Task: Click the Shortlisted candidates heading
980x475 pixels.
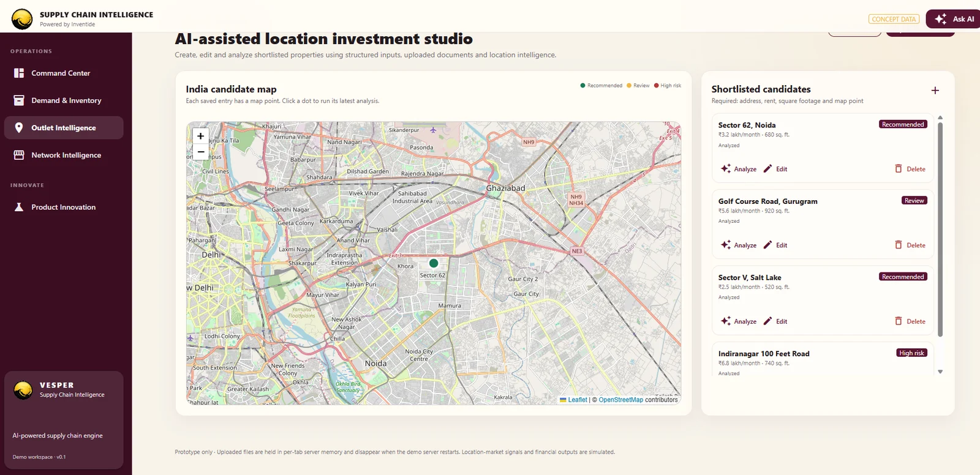Action: [x=761, y=89]
